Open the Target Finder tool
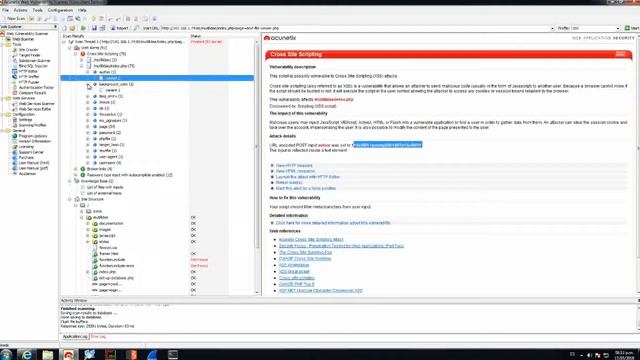This screenshot has width=640, height=360. 29,55
